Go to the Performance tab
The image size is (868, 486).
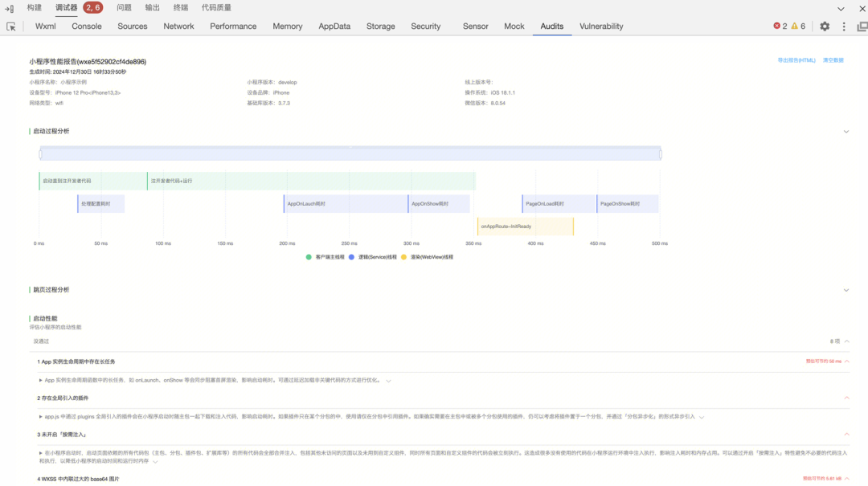(233, 26)
